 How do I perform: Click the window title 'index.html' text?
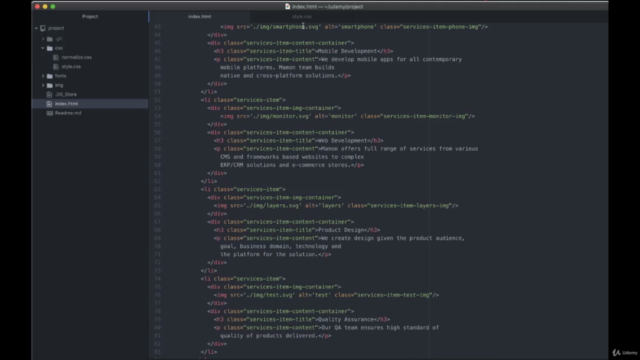(304, 7)
